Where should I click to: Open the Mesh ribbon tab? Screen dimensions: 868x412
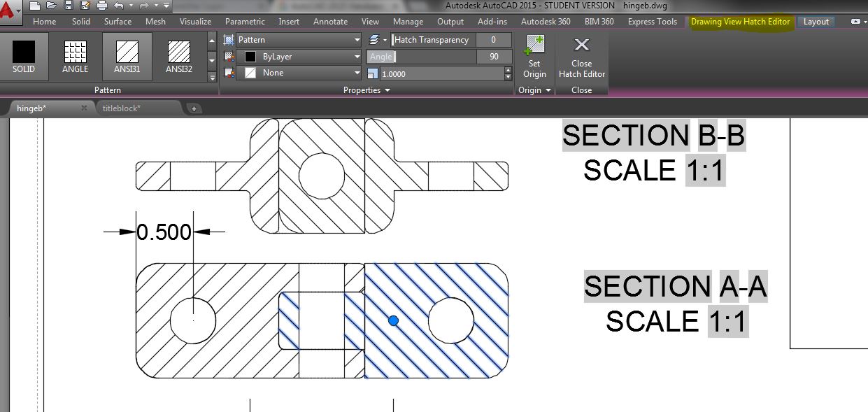[156, 22]
